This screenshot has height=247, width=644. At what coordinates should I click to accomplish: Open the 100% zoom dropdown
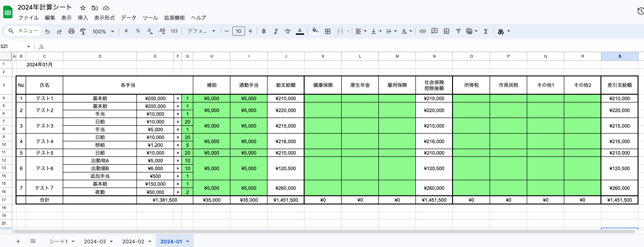click(x=103, y=32)
